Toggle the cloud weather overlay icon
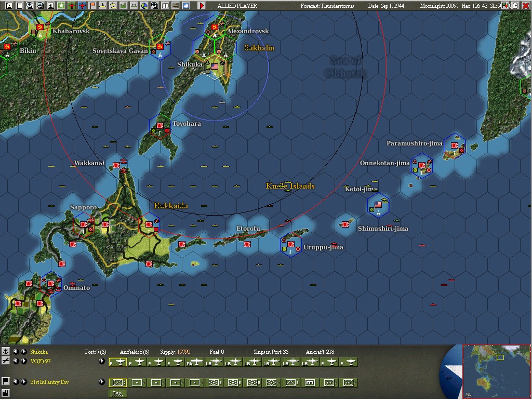The width and height of the screenshot is (532, 399). (186, 5)
